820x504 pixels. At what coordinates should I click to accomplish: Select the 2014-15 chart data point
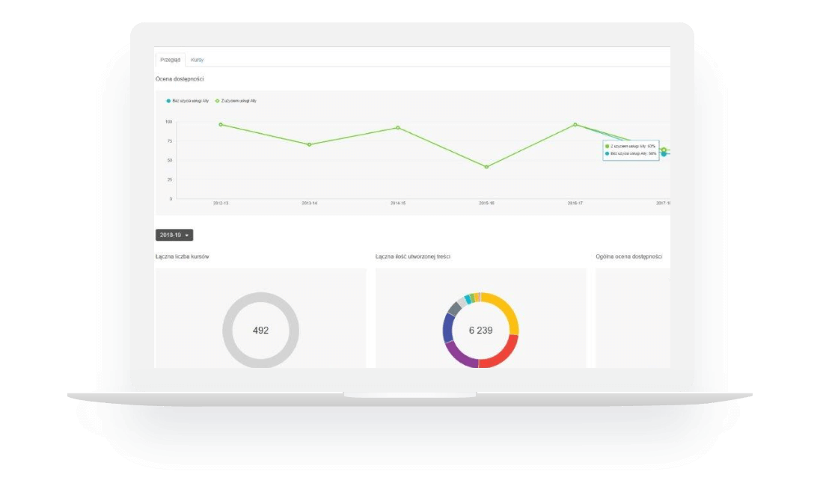coord(398,128)
